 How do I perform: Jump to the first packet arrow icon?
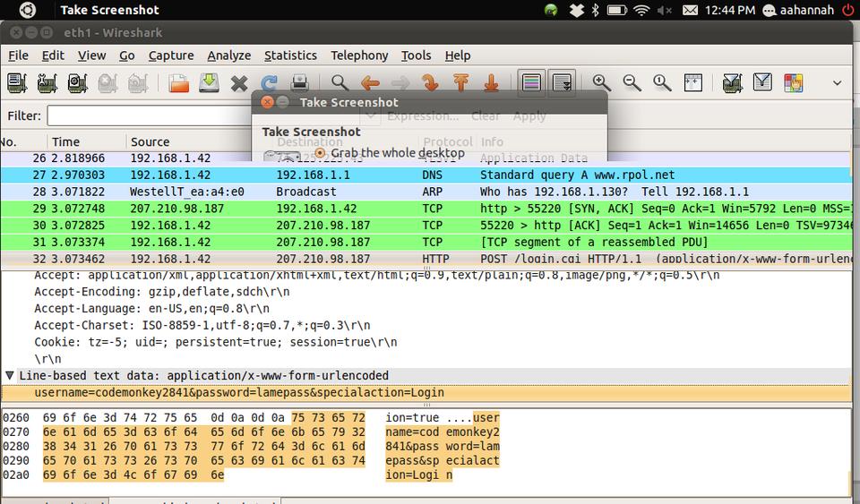[x=461, y=83]
